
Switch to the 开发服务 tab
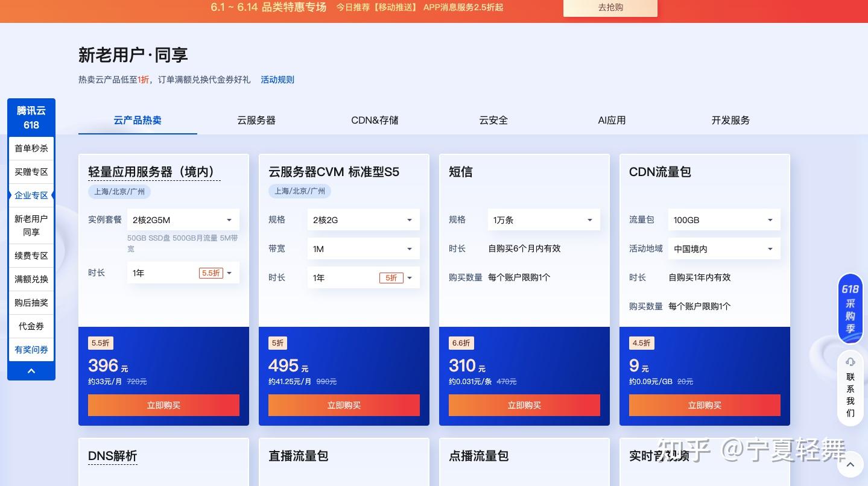(730, 120)
